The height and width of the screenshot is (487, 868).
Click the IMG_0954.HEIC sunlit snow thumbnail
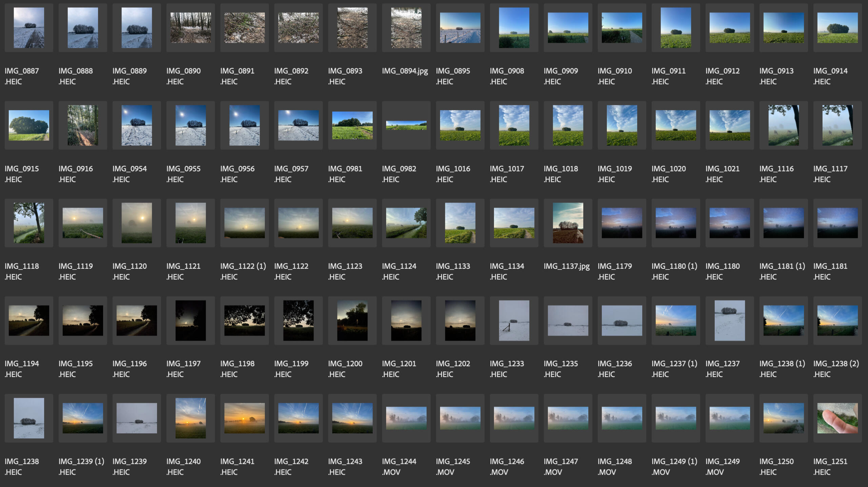137,125
